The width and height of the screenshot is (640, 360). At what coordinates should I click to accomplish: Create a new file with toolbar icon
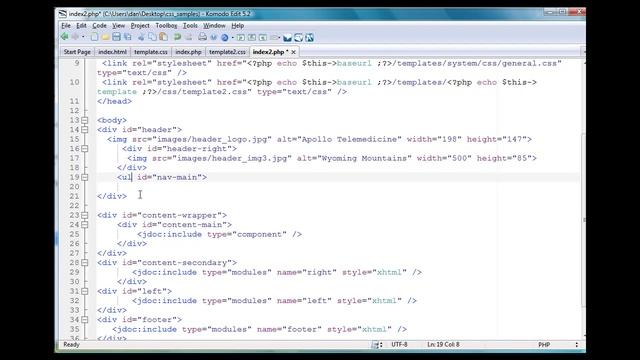[x=94, y=37]
